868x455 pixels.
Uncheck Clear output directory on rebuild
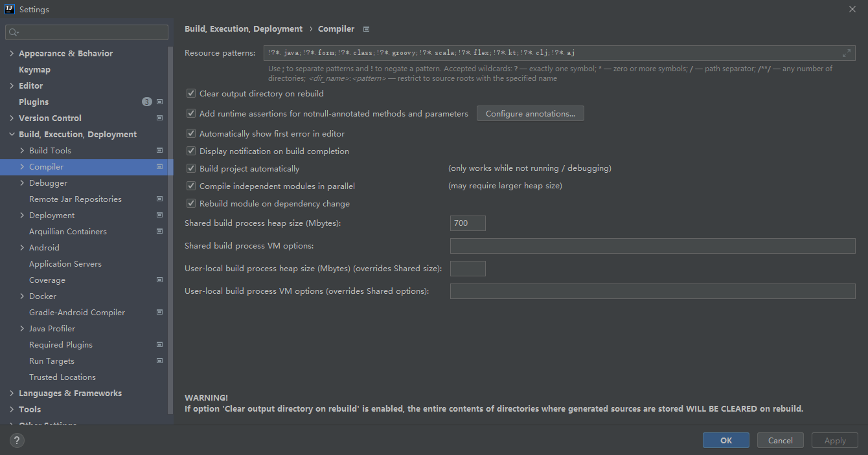point(191,94)
